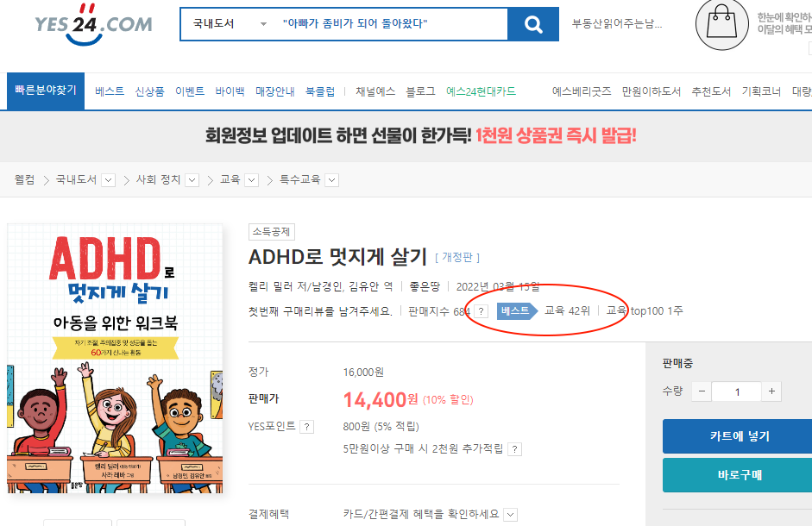Open the shopping bag cart icon
This screenshot has height=526, width=812.
click(722, 24)
